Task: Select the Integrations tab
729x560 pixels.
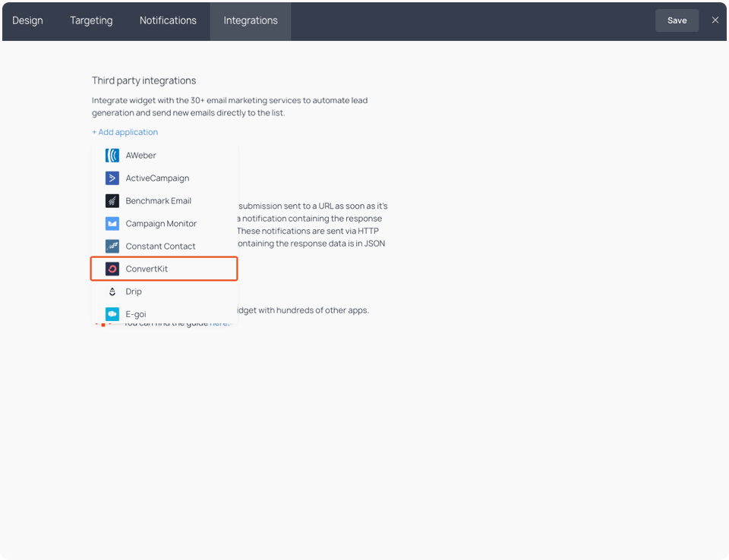Action: (x=250, y=20)
